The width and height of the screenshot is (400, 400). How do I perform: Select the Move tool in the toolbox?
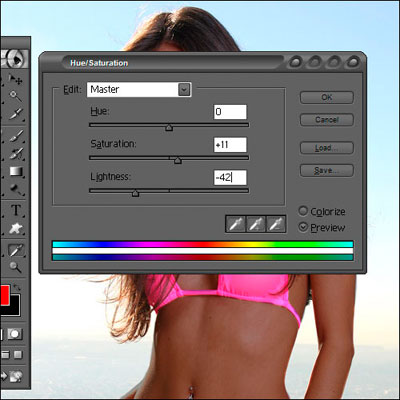[x=15, y=79]
